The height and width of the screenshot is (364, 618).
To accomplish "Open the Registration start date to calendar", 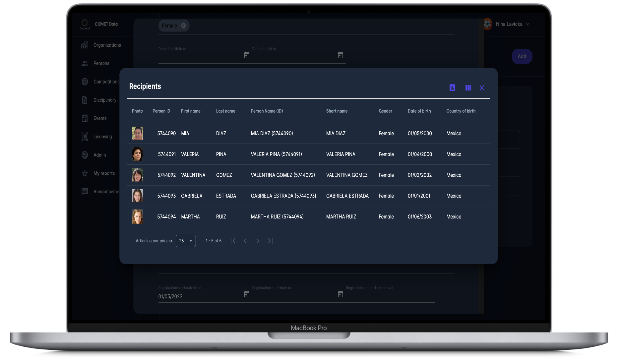I will click(340, 294).
